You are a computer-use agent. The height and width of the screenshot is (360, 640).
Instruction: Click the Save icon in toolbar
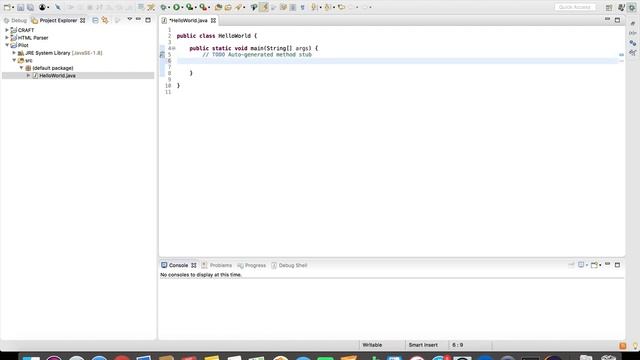point(20,7)
